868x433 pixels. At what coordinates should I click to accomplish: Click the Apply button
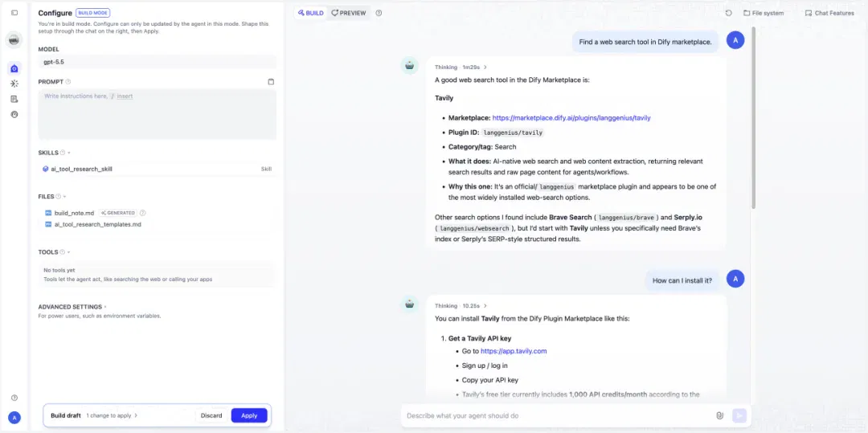click(x=249, y=415)
